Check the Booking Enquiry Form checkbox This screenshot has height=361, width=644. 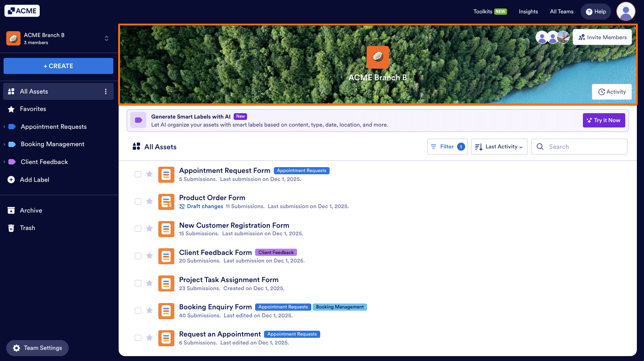(x=138, y=310)
